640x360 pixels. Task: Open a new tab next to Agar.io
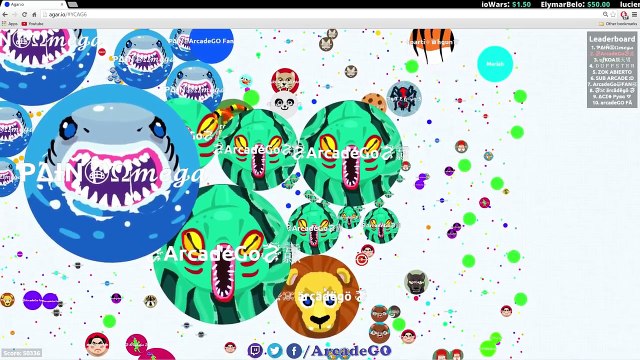[x=73, y=4]
